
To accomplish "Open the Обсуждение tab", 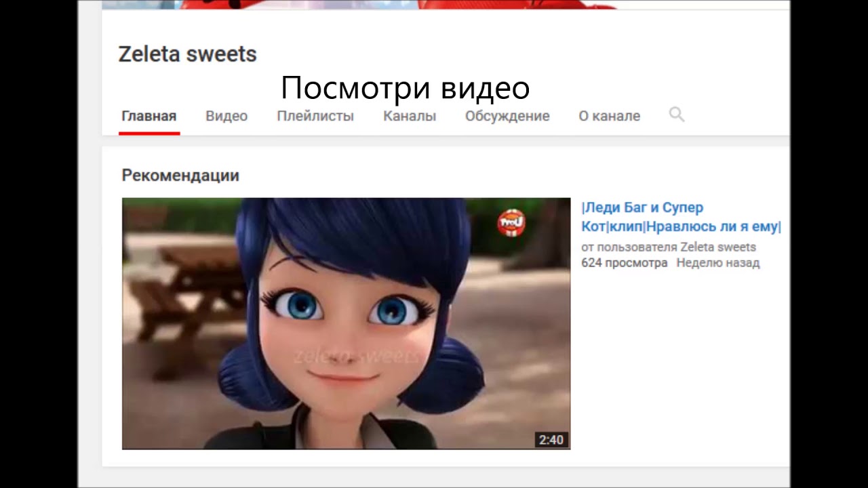I will tap(507, 116).
